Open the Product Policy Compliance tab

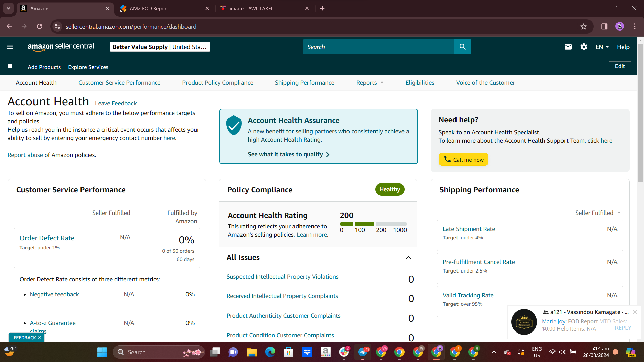[x=218, y=83]
